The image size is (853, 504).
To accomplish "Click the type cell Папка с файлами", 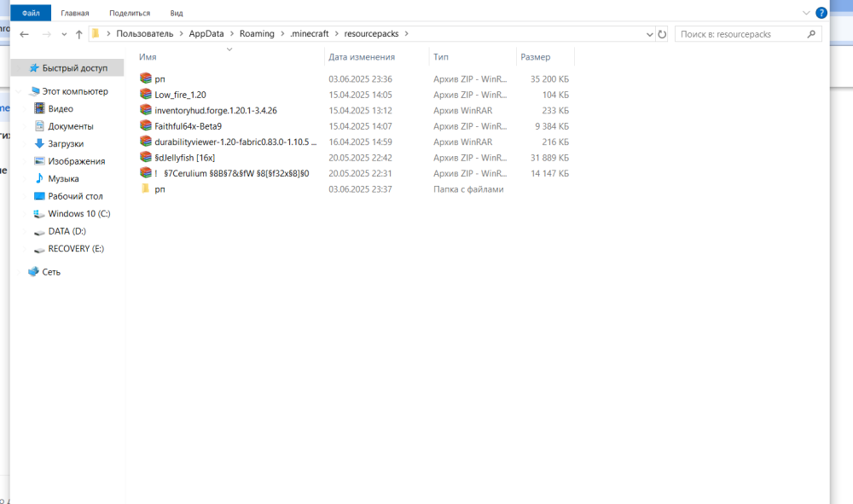I will click(x=468, y=189).
